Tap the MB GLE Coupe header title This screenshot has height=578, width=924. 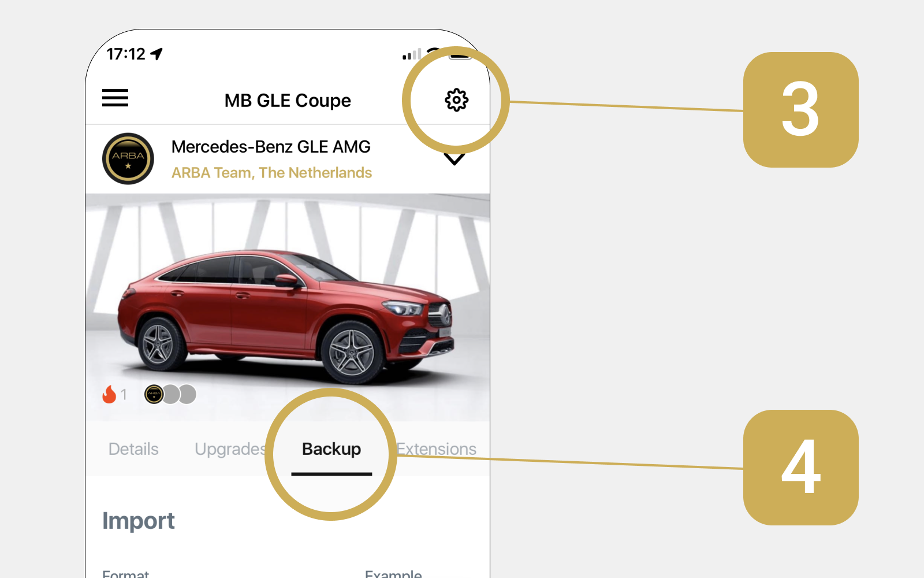click(x=288, y=101)
